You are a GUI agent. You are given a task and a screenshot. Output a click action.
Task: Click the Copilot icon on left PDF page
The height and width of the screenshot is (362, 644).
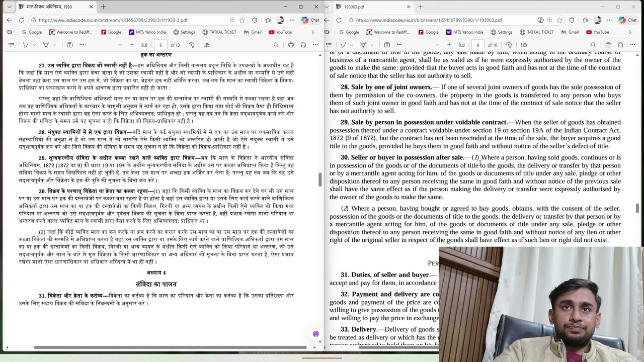pyautogui.click(x=315, y=334)
